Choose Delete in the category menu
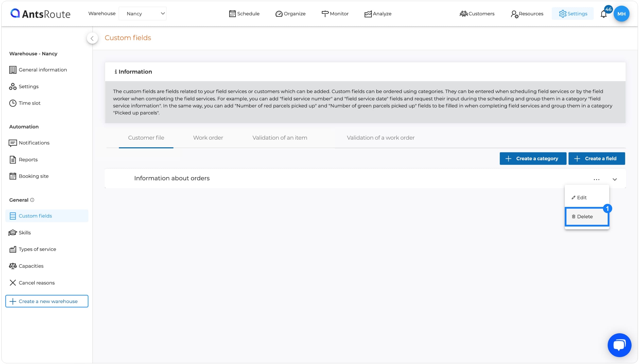639x364 pixels. click(x=587, y=217)
